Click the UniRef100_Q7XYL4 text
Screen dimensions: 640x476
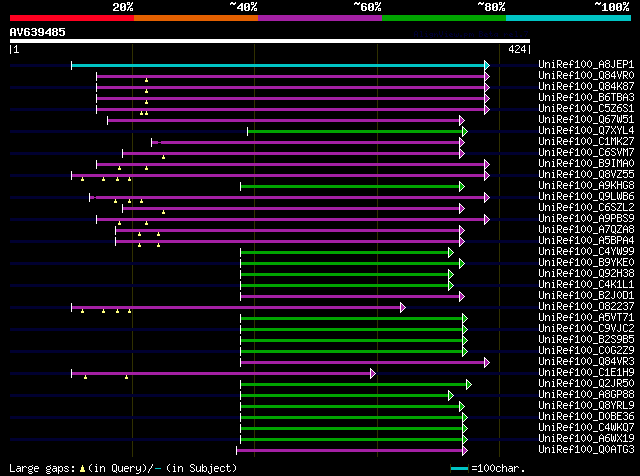tap(586, 130)
